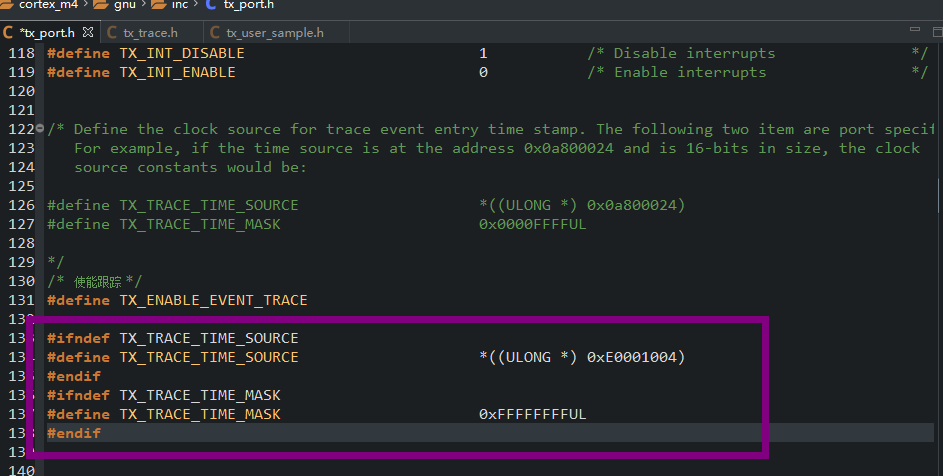
Task: Click the tx_port.h breadcrumb file
Action: 248,5
